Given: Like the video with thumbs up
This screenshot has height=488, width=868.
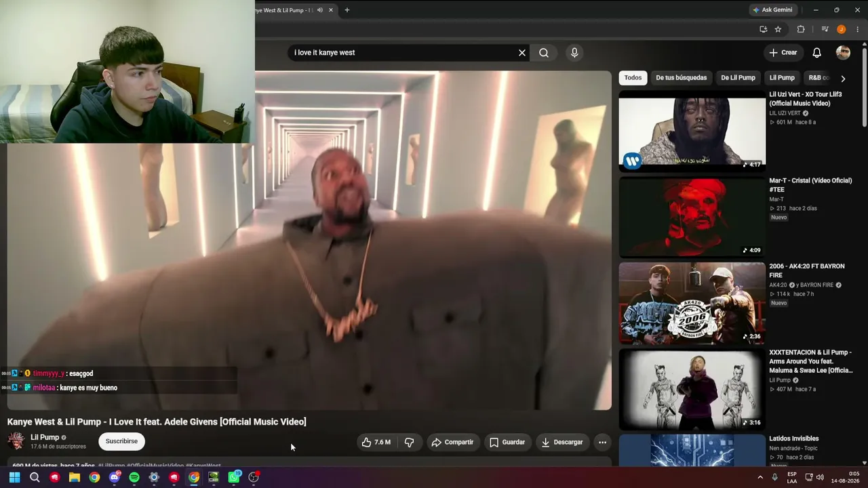Looking at the screenshot, I should (x=376, y=443).
